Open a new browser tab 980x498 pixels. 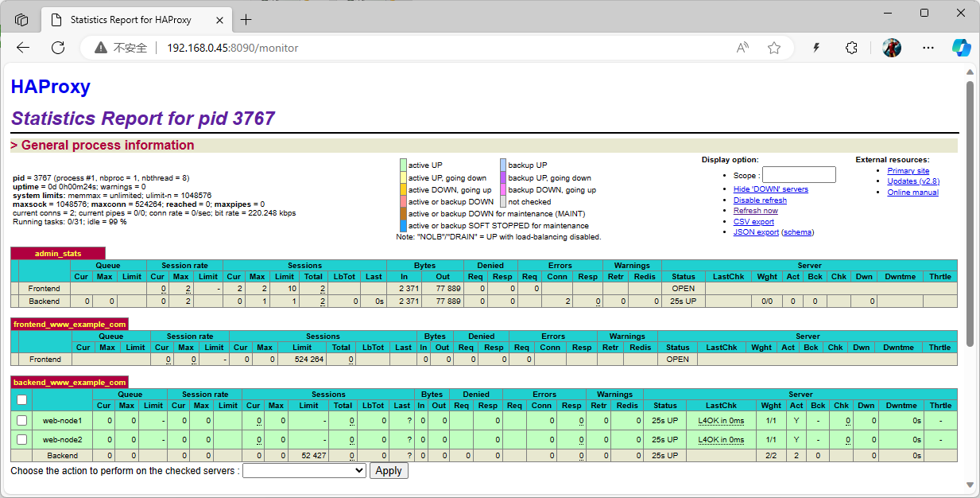pyautogui.click(x=246, y=20)
